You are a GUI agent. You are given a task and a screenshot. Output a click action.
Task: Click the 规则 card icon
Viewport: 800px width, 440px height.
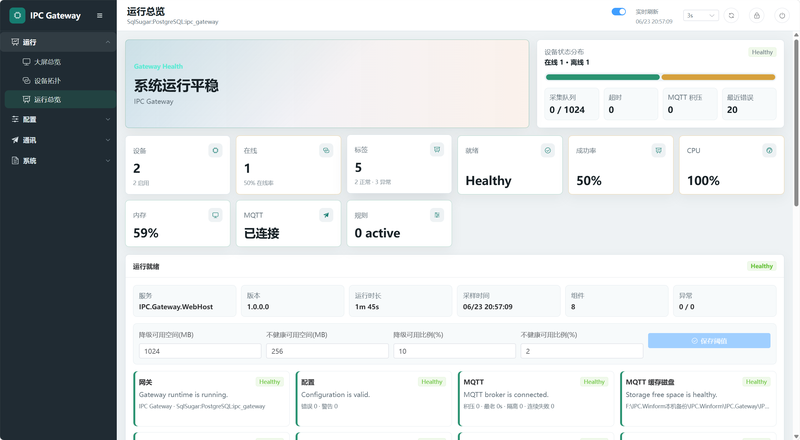(437, 215)
